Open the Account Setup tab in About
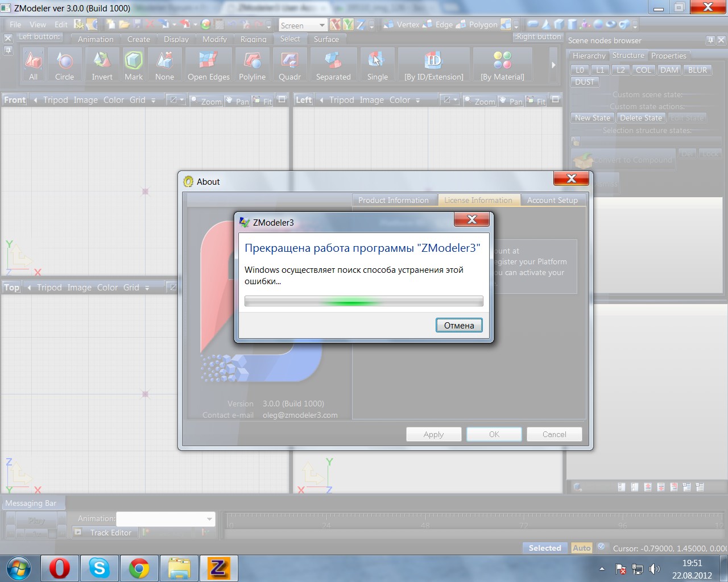 coord(552,200)
